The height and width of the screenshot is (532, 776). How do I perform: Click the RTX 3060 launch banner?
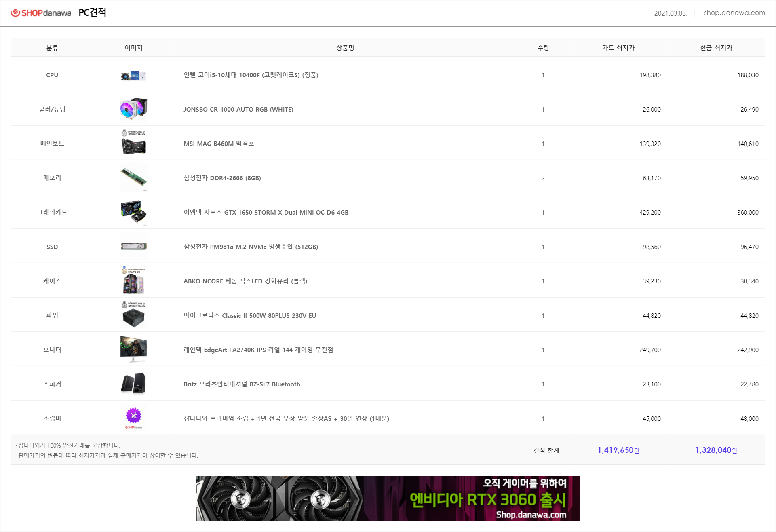point(388,498)
